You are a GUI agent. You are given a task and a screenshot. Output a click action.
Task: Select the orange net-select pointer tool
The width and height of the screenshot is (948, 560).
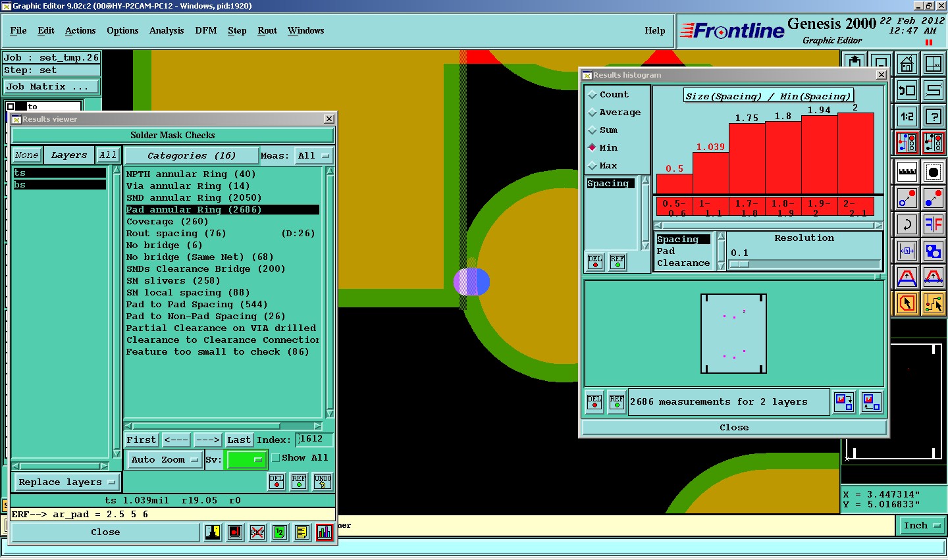(934, 303)
